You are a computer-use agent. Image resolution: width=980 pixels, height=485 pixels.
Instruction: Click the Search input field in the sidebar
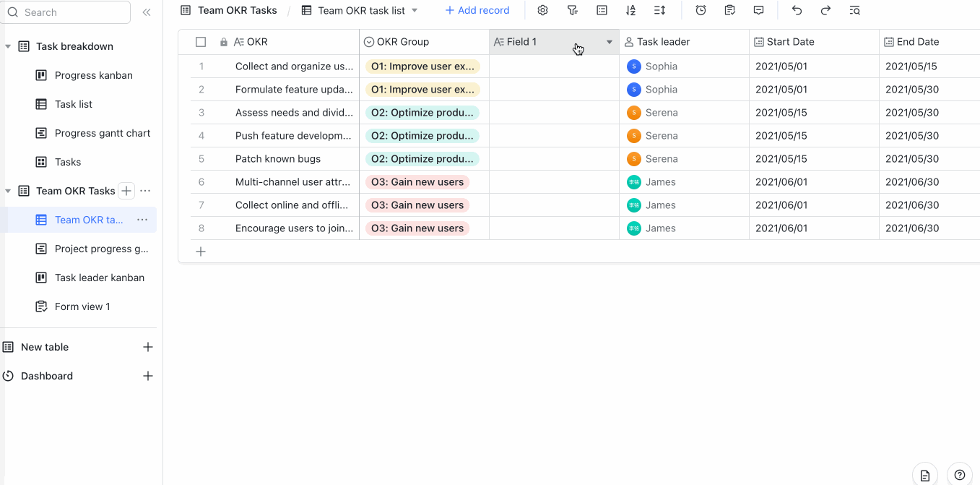pos(65,12)
